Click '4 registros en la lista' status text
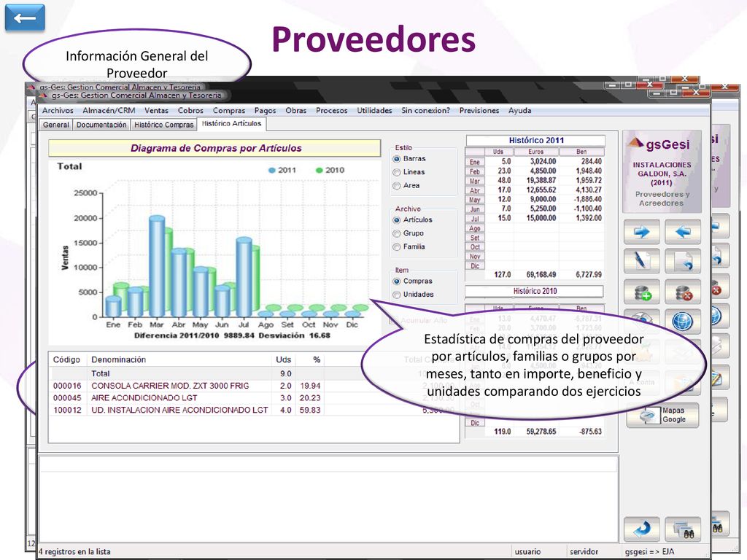 coord(75,552)
